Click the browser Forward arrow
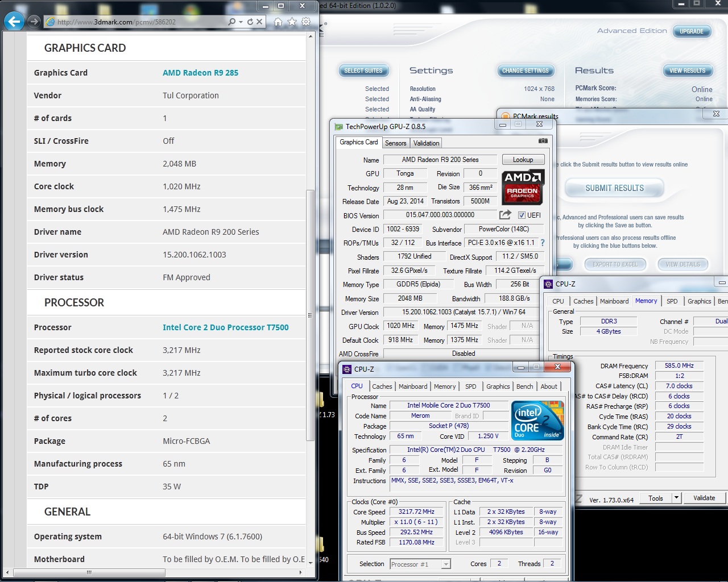Image resolution: width=728 pixels, height=582 pixels. (x=34, y=22)
